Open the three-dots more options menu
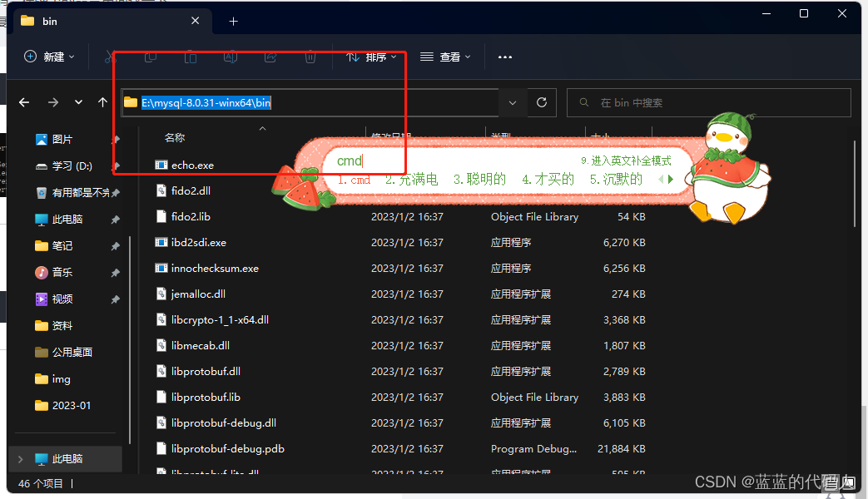 505,57
